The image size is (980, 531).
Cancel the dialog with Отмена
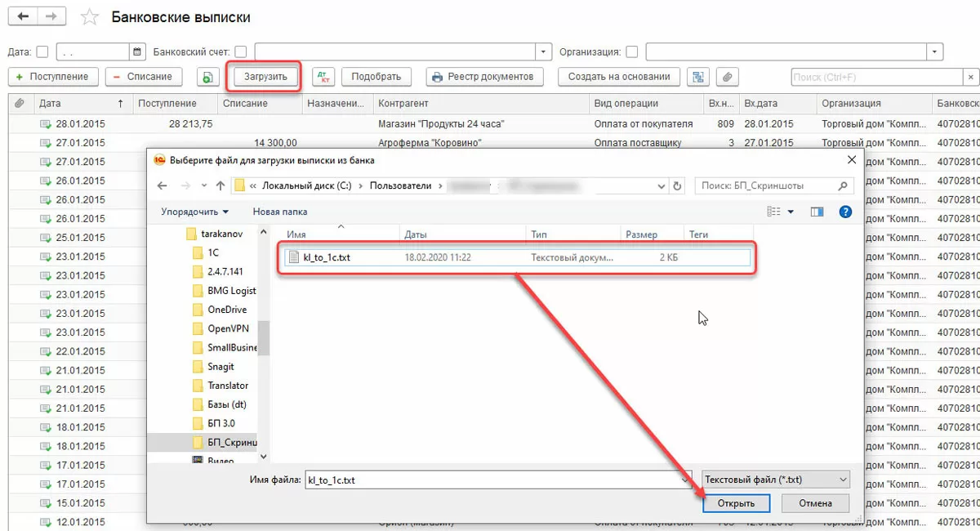[x=815, y=503]
